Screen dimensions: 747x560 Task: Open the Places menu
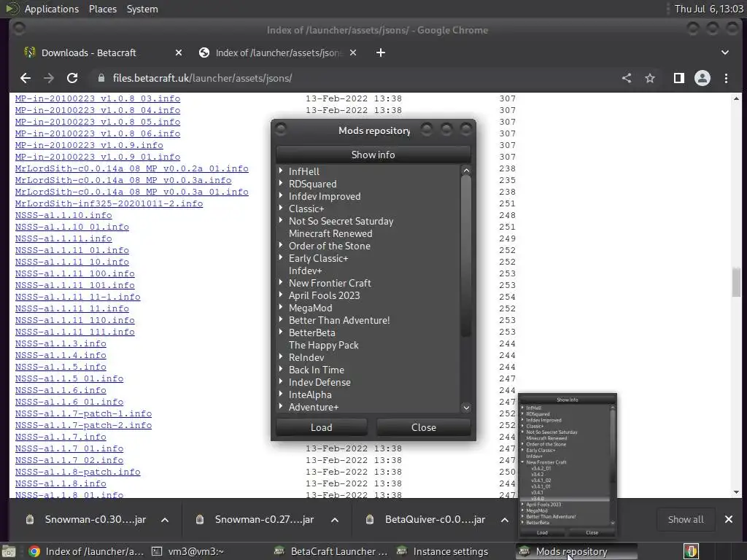tap(103, 9)
